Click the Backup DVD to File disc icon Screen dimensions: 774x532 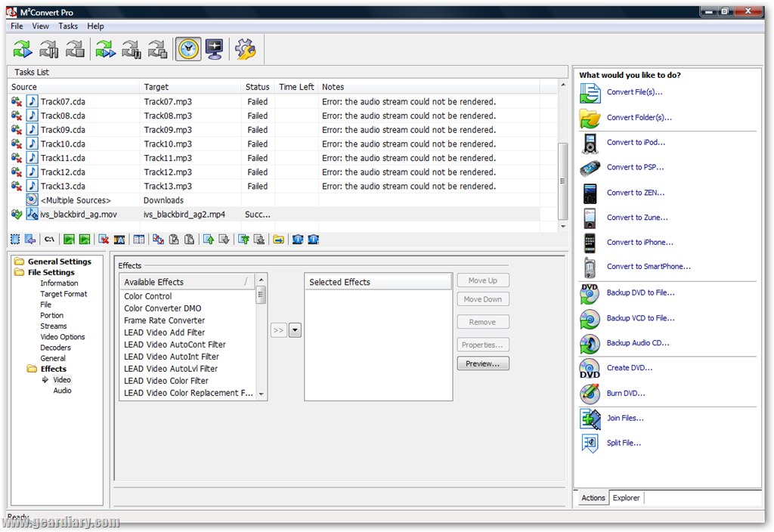[590, 293]
